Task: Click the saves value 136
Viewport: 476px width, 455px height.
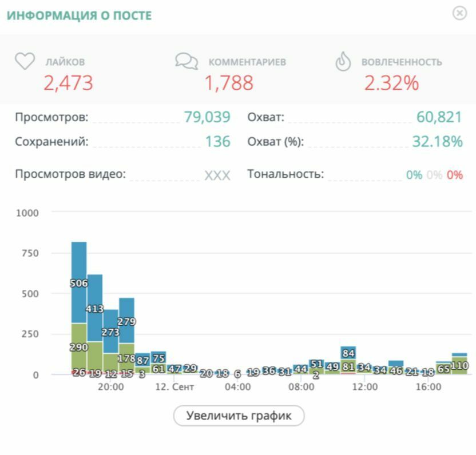Action: pyautogui.click(x=218, y=141)
